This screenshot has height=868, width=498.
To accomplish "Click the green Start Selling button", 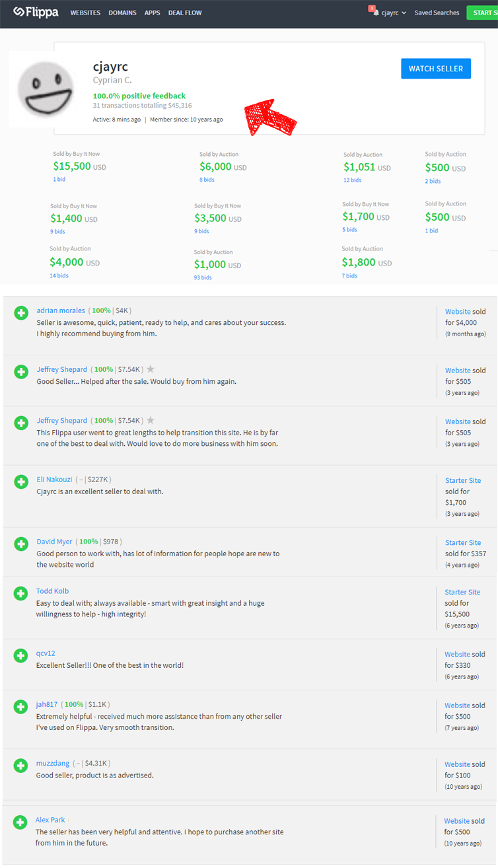I will (482, 13).
